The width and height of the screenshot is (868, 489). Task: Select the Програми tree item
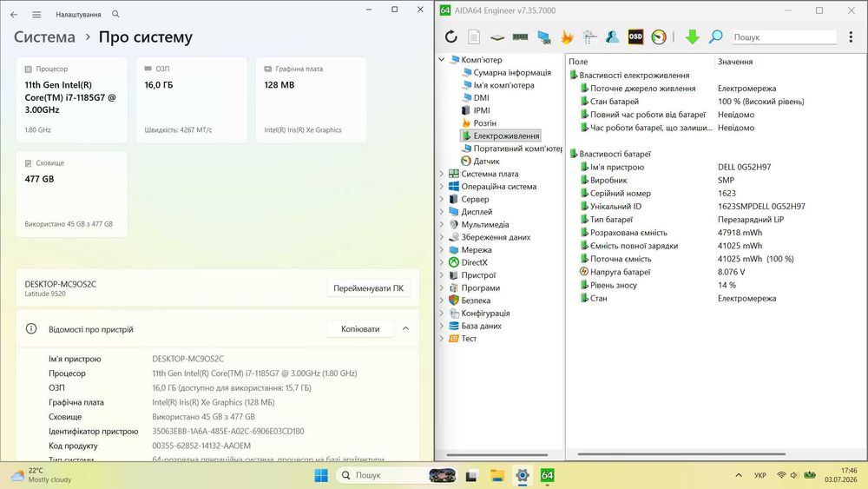pos(481,288)
